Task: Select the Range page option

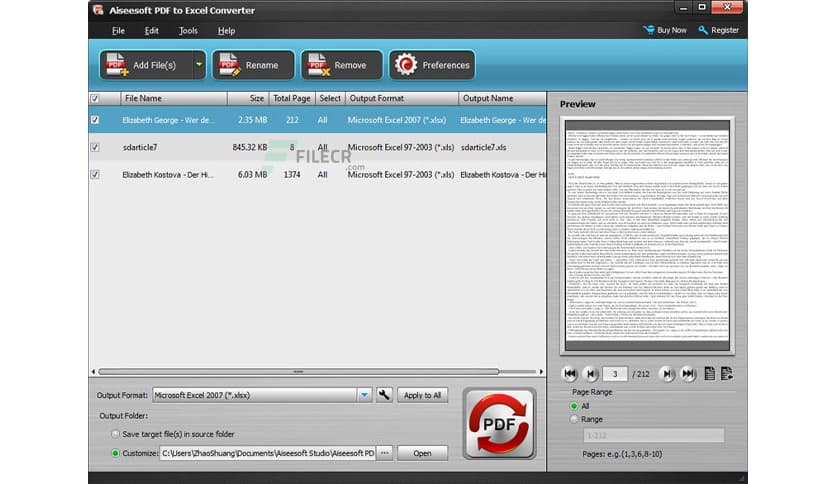Action: 574,420
